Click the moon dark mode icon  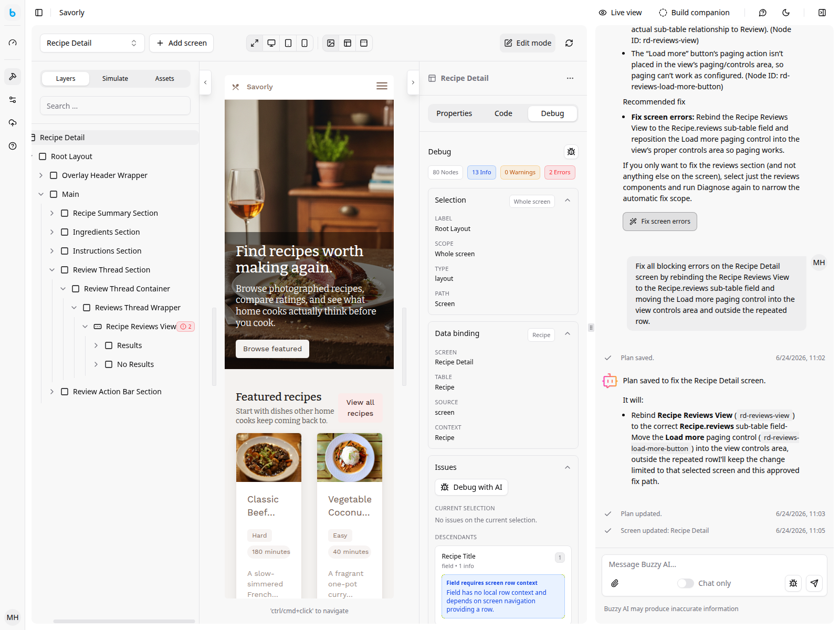pyautogui.click(x=786, y=13)
